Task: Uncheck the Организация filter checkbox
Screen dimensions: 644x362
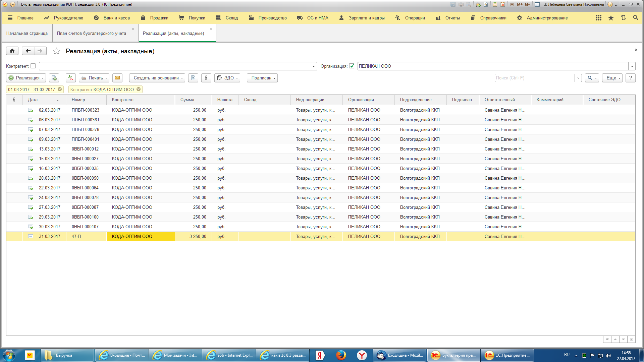Action: pyautogui.click(x=352, y=66)
